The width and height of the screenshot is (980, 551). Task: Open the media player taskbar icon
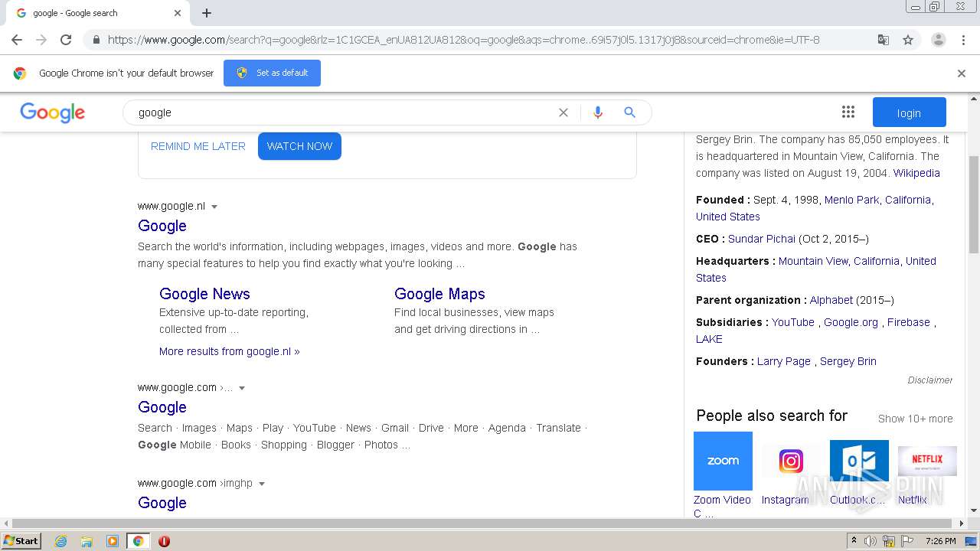click(113, 541)
